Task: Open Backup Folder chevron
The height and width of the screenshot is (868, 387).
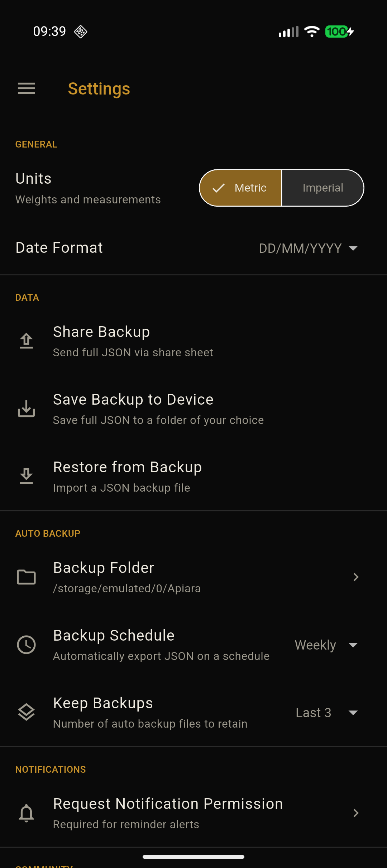Action: click(x=356, y=577)
